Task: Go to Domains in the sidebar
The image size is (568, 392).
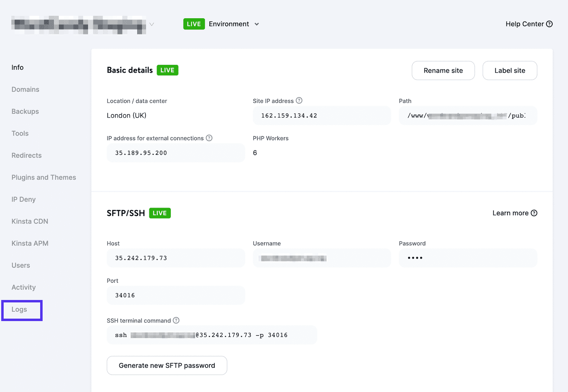Action: [x=25, y=90]
